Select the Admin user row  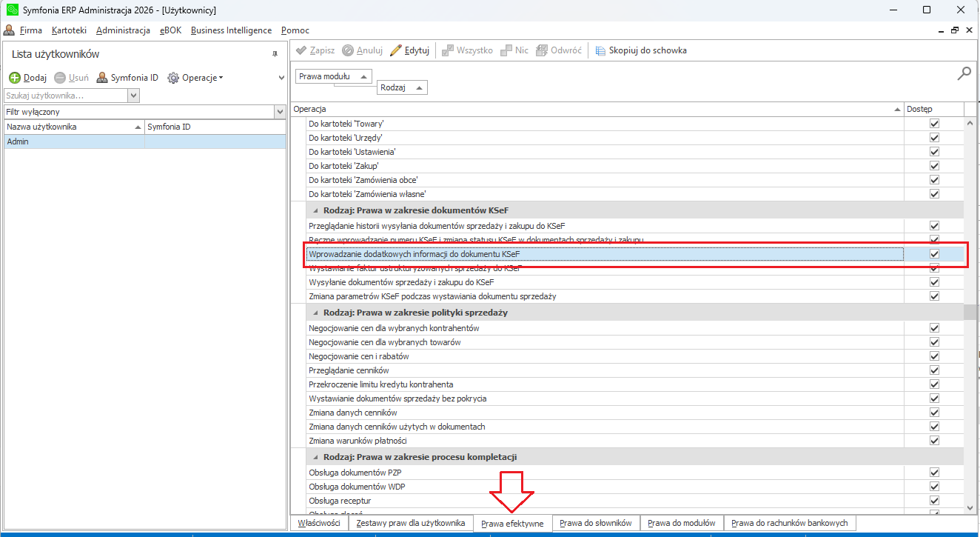[x=74, y=141]
